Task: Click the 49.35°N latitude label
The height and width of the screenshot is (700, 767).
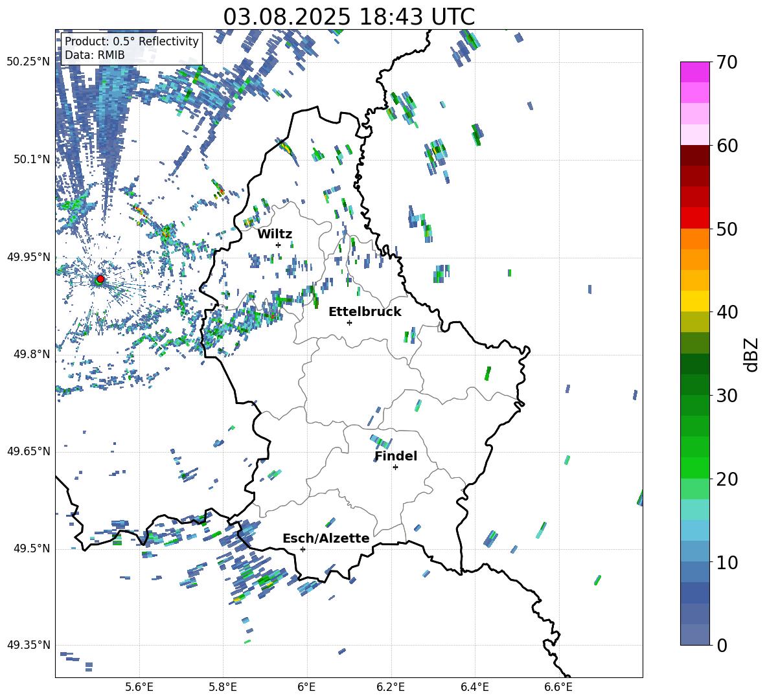Action: (x=29, y=645)
